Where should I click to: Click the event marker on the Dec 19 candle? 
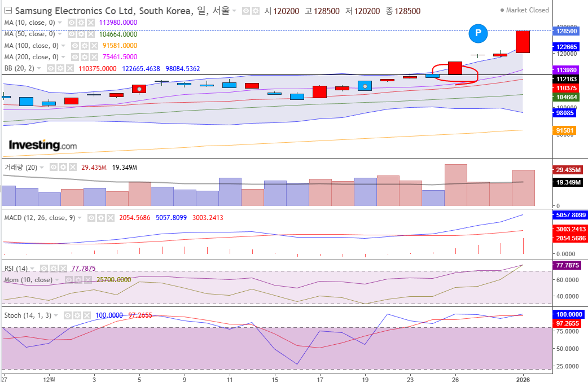(365, 86)
